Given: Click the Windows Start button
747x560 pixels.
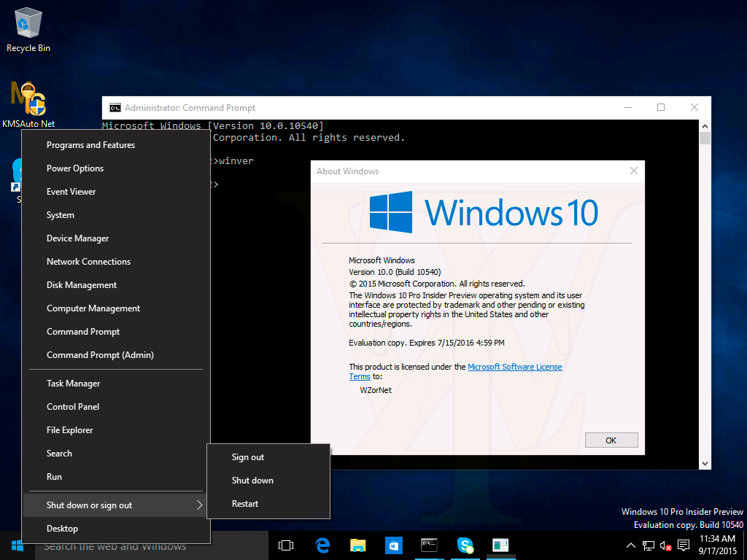Looking at the screenshot, I should [18, 545].
